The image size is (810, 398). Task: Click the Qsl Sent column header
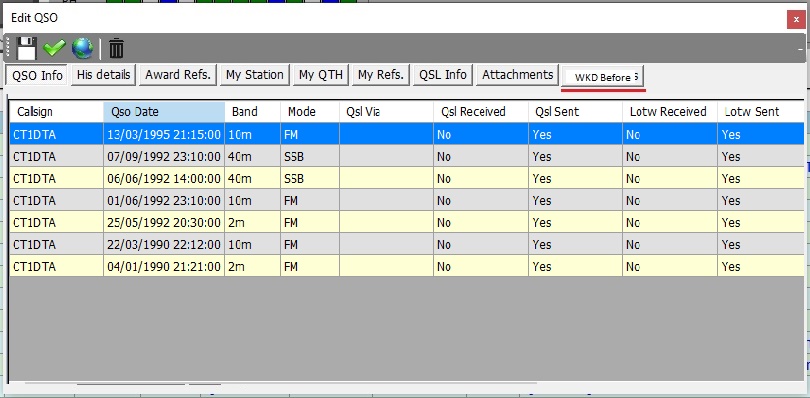tap(575, 112)
